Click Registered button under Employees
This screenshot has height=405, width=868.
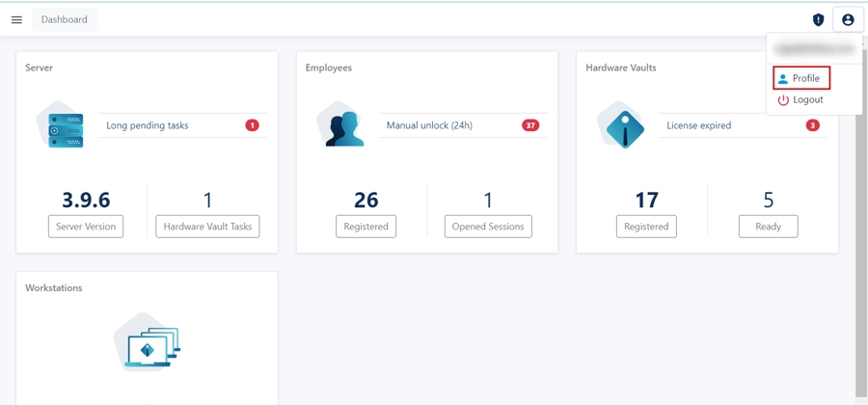[366, 227]
